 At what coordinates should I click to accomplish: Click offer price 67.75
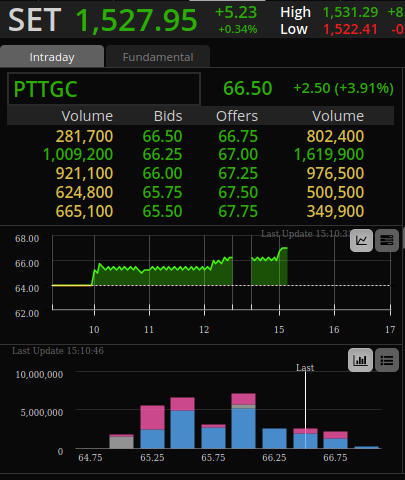[x=238, y=211]
